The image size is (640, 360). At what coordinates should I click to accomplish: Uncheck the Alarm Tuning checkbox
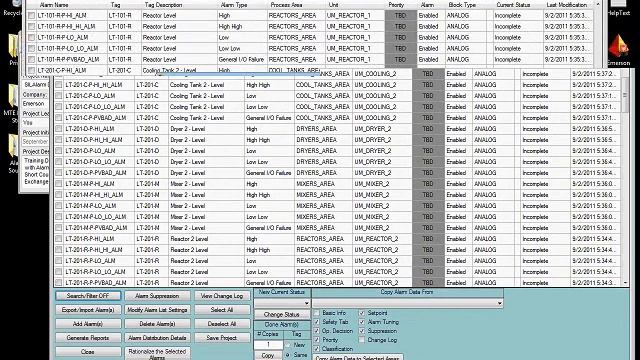(x=362, y=322)
